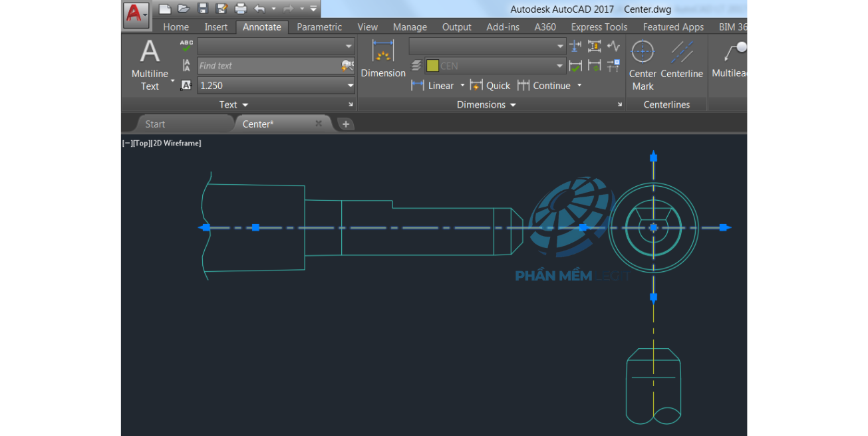Click the dimension Update icon
The width and height of the screenshot is (868, 436).
click(x=595, y=65)
